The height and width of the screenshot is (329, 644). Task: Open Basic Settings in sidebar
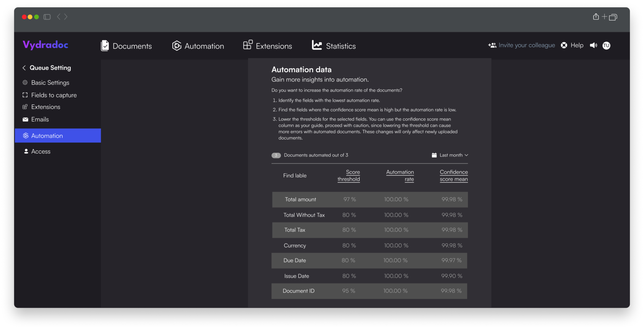(x=50, y=83)
